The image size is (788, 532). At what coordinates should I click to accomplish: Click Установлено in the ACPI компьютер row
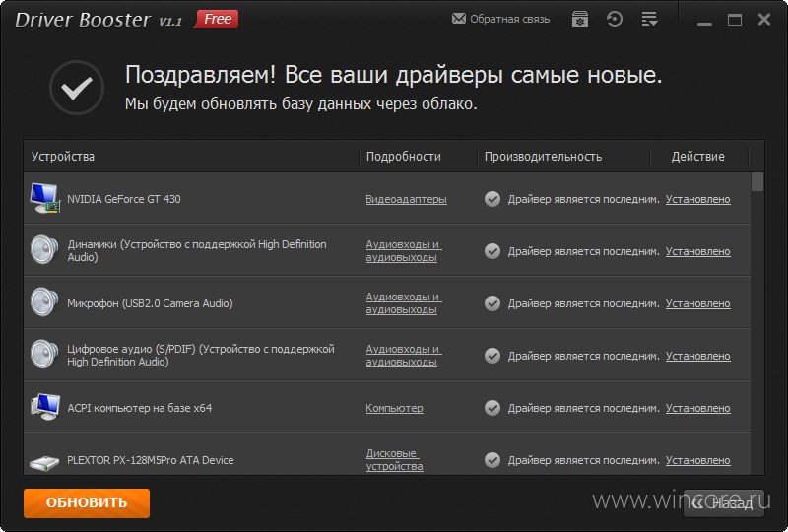pos(698,408)
